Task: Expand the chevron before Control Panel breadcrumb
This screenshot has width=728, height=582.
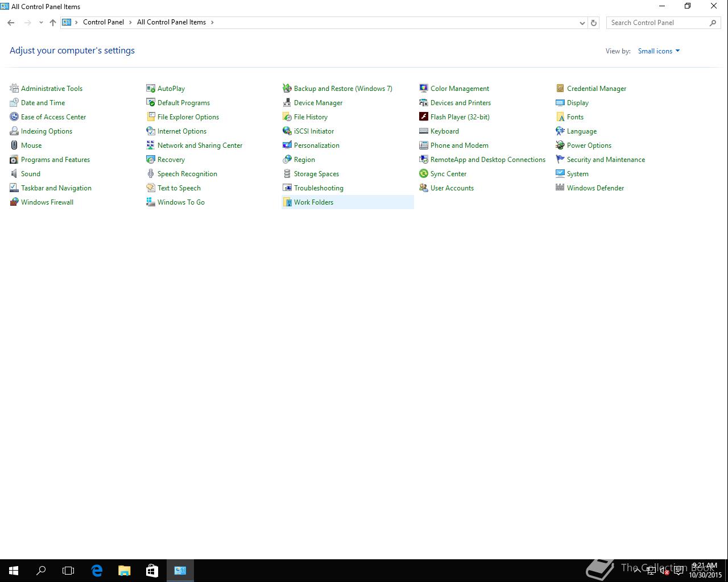Action: pyautogui.click(x=77, y=22)
